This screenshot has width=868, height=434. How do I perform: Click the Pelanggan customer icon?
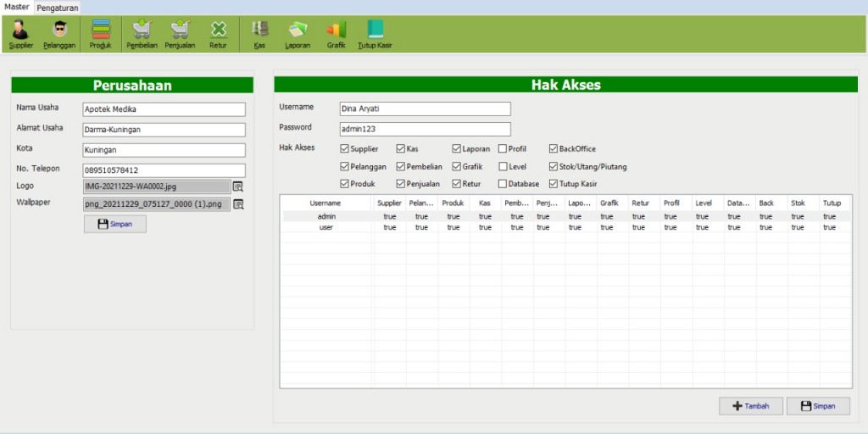(59, 33)
